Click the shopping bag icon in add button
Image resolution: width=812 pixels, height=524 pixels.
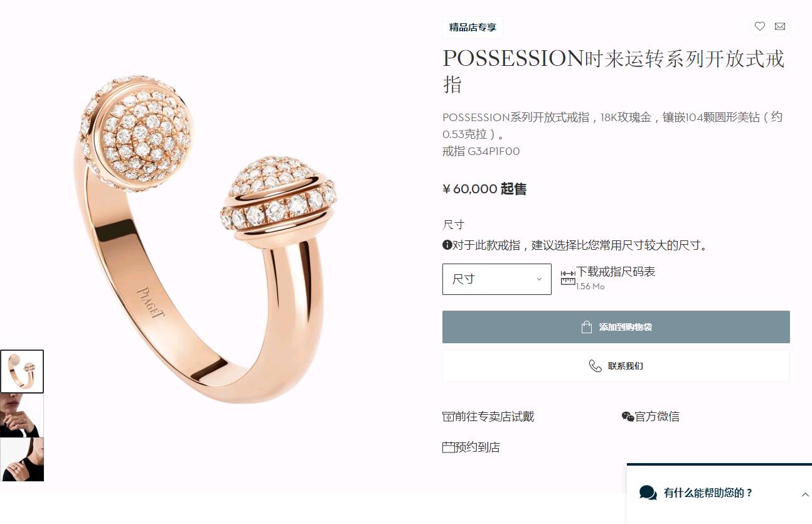[587, 327]
